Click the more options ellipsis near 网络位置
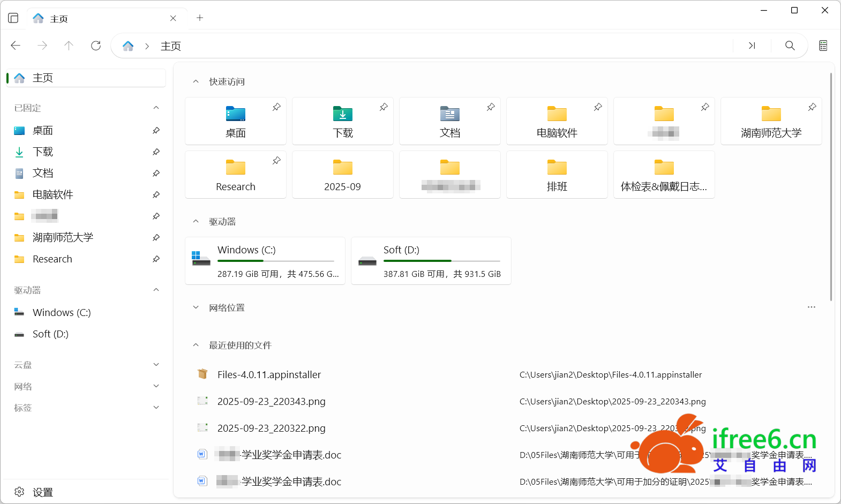Screen dimensions: 841x504 [811, 307]
